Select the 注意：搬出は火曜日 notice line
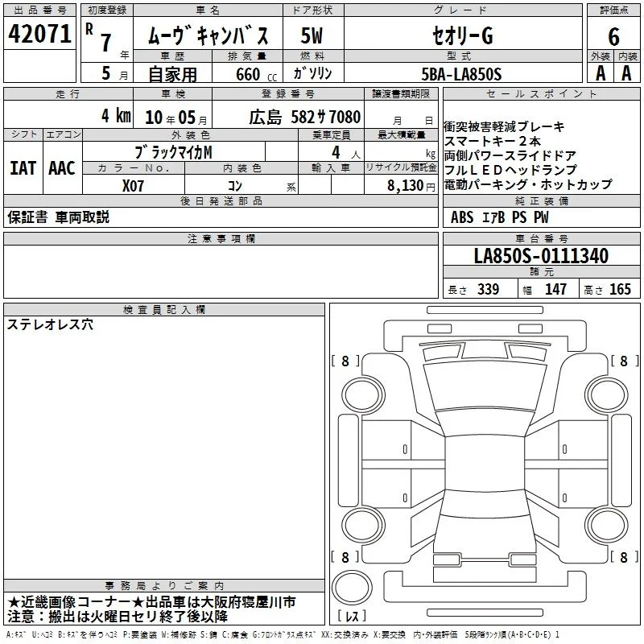The width and height of the screenshot is (644, 644). coord(118,617)
